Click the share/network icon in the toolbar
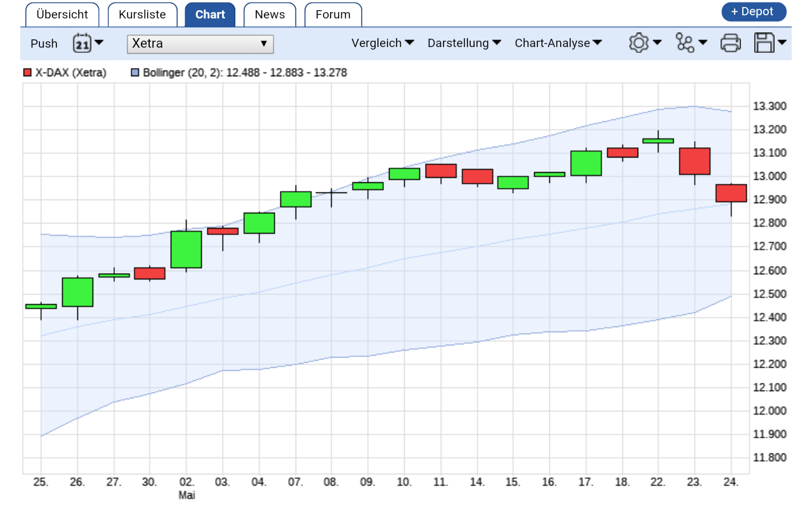Image resolution: width=812 pixels, height=508 pixels. (686, 42)
